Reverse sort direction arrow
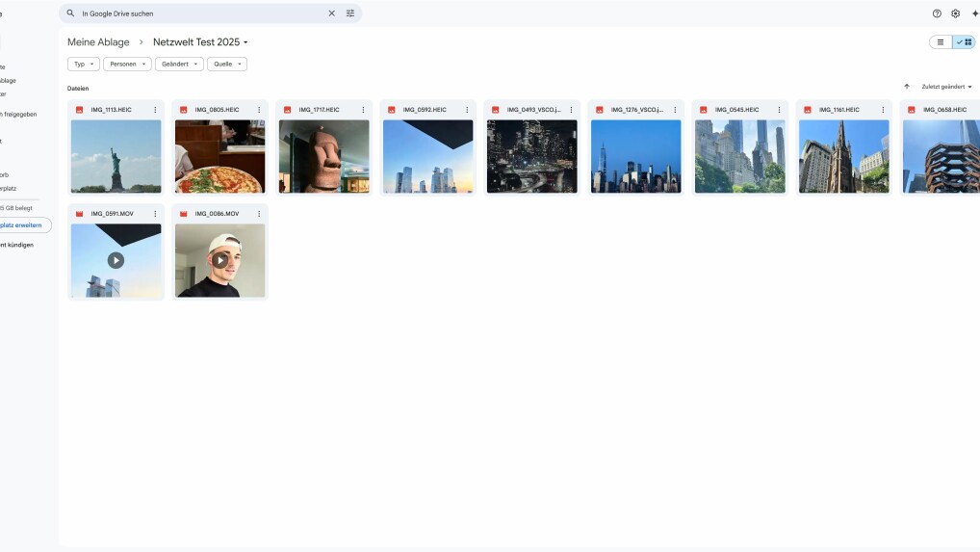Viewport: 980px width, 552px height. (907, 87)
